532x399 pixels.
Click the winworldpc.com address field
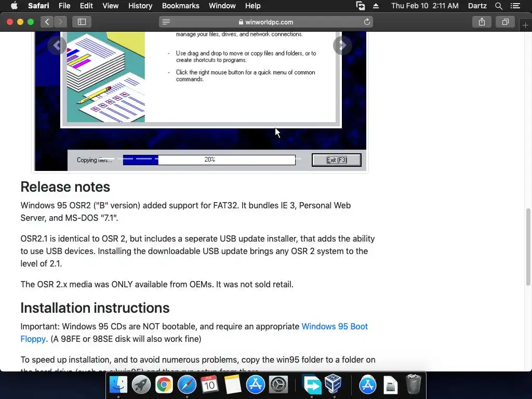pyautogui.click(x=266, y=22)
